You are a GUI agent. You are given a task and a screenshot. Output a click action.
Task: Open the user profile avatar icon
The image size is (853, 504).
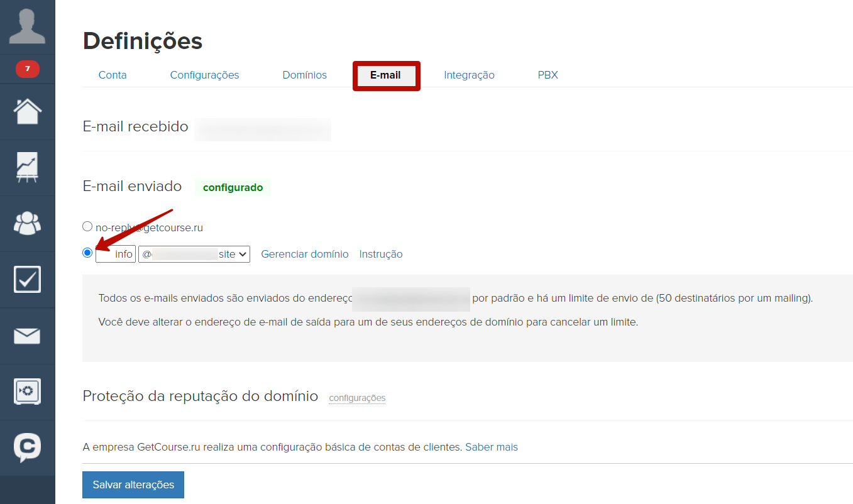[x=27, y=26]
